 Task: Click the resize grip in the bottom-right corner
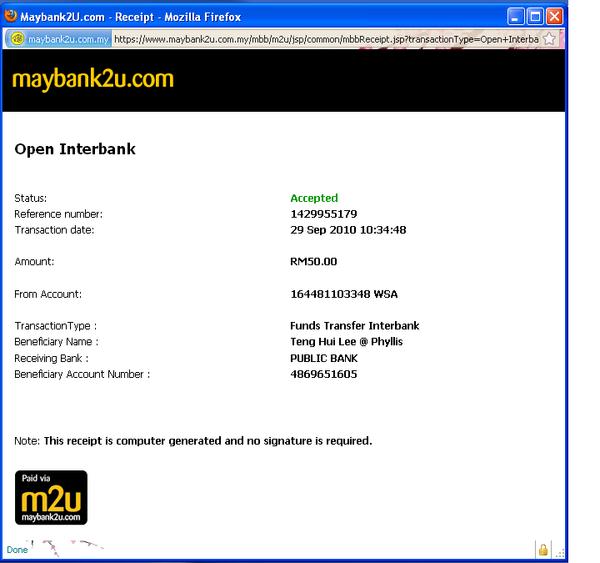[x=560, y=553]
